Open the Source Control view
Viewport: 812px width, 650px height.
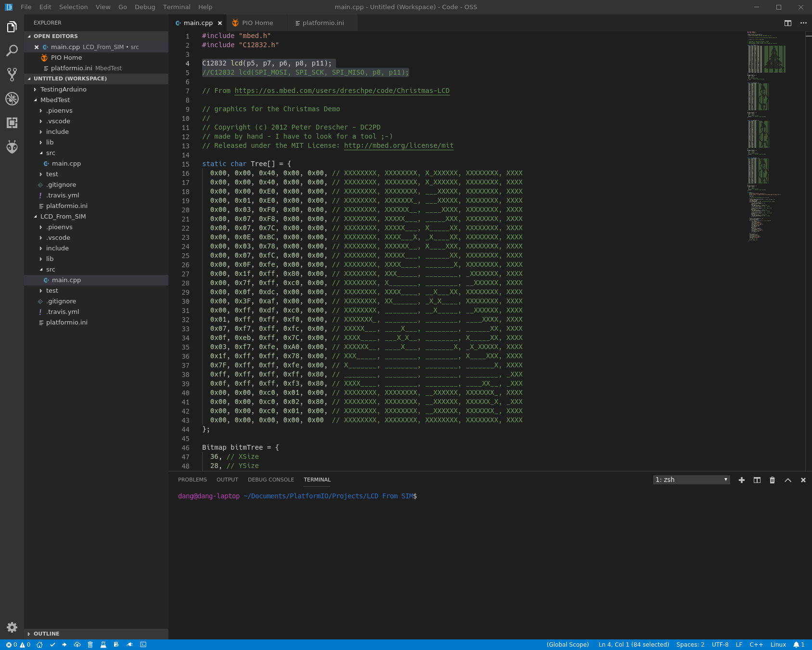coord(12,75)
